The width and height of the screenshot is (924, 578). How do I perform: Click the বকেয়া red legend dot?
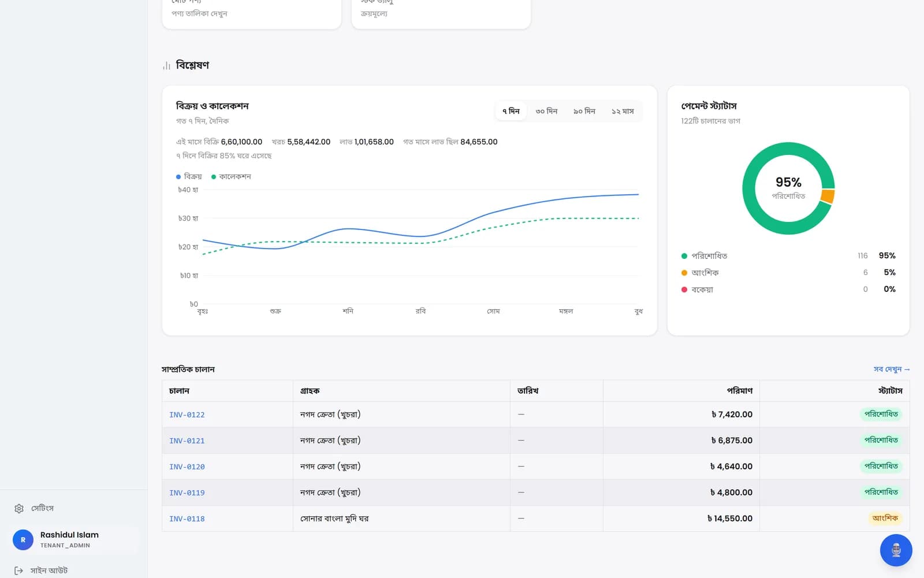684,290
